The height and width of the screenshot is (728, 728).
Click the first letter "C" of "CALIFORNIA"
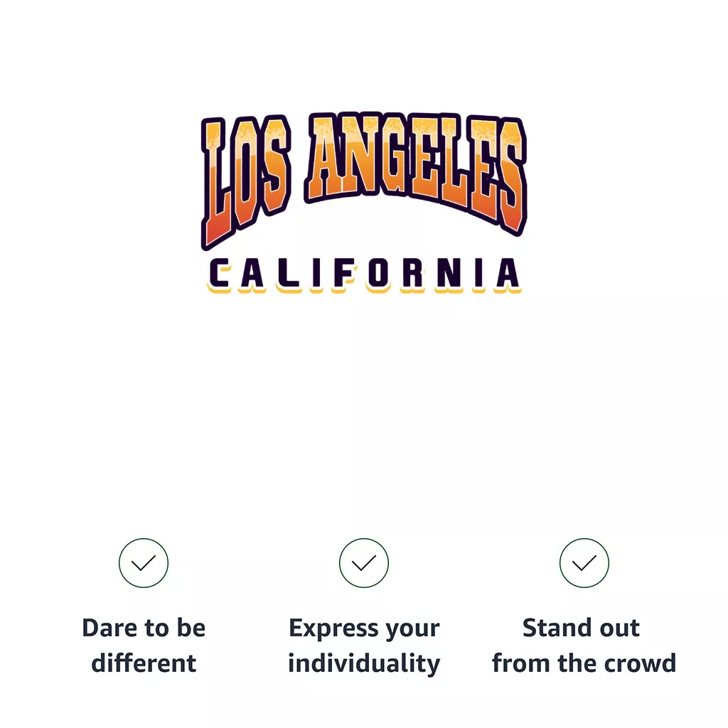click(x=220, y=275)
